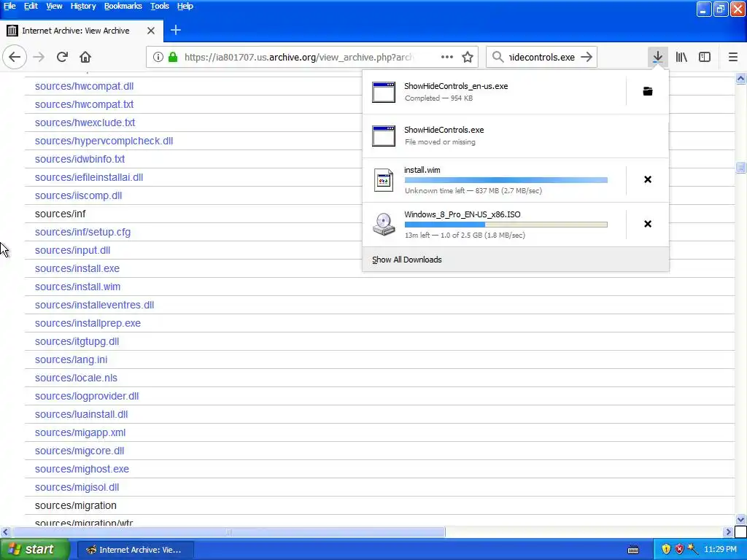Cancel the Windows_8_Pro ISO download

click(648, 224)
